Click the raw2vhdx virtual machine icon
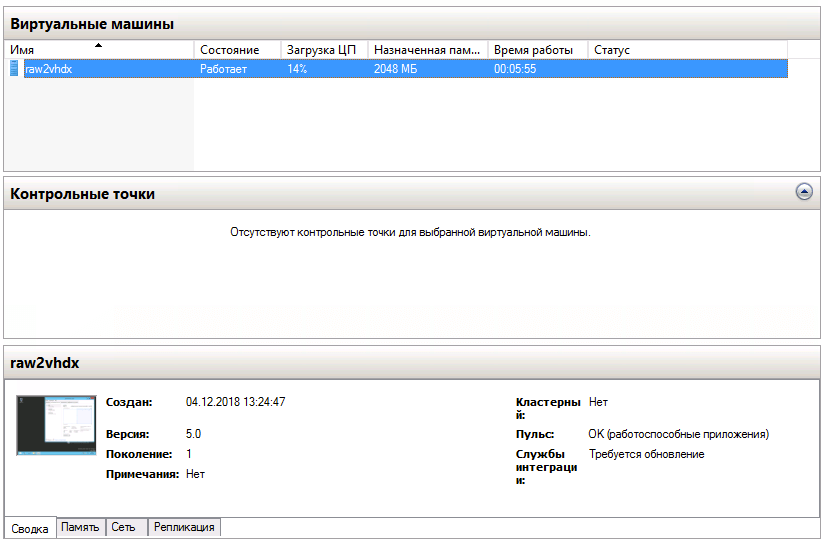Image resolution: width=825 pixels, height=542 pixels. pos(14,69)
